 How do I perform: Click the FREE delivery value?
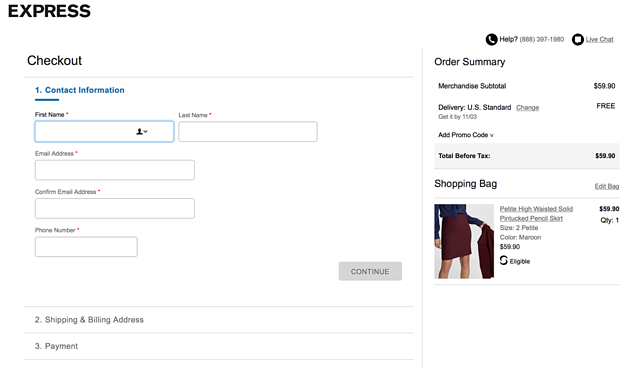pyautogui.click(x=605, y=106)
